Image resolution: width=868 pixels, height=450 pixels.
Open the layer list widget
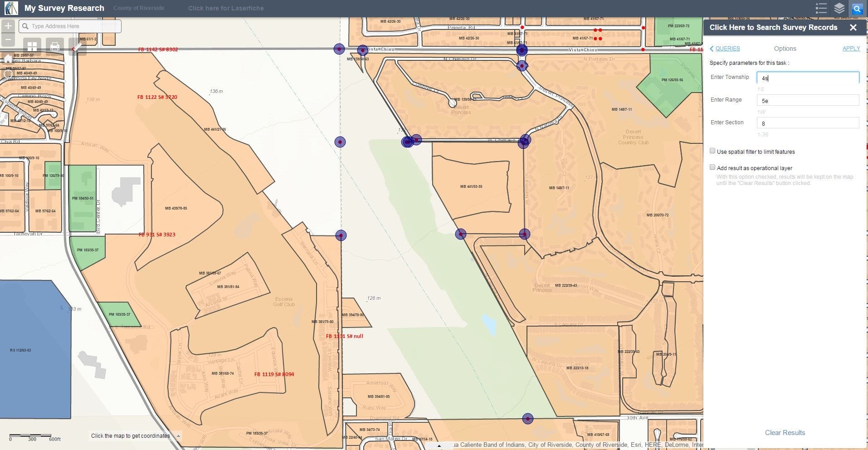[839, 9]
